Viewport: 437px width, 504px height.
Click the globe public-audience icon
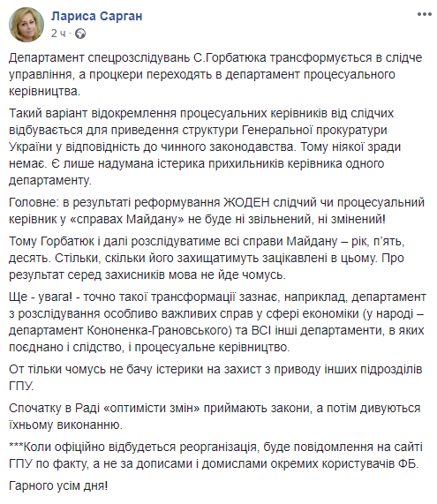[x=80, y=34]
